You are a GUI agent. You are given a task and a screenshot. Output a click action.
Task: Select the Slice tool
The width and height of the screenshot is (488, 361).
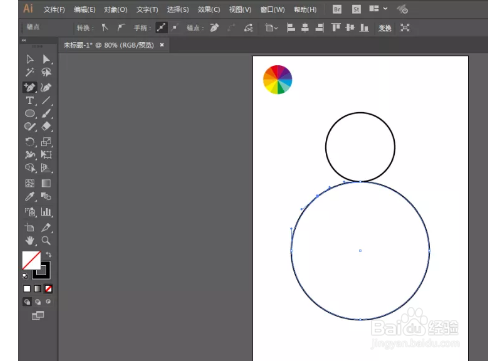(46, 227)
